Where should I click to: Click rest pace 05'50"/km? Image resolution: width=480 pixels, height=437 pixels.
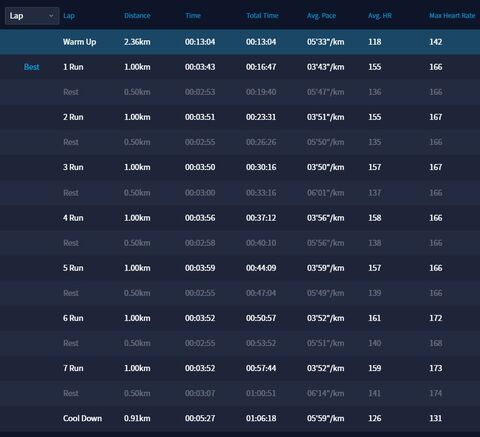click(326, 142)
